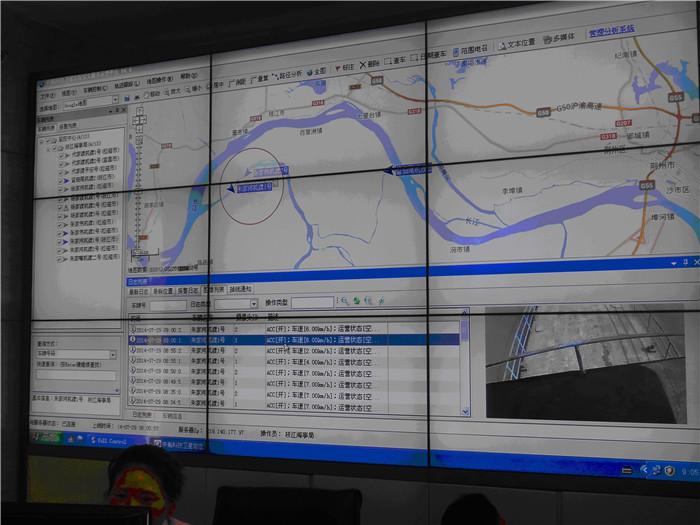Open the 多媒体 multimedia tool
This screenshot has height=525, width=700.
(x=546, y=42)
